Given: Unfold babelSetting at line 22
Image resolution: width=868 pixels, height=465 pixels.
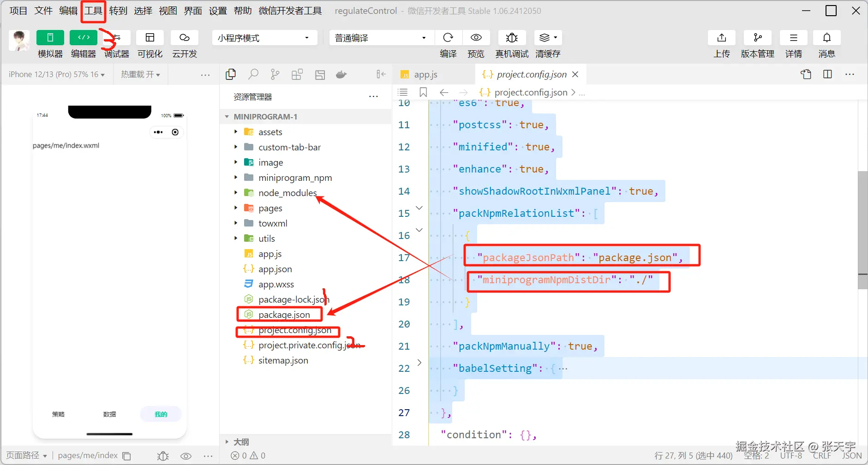Looking at the screenshot, I should tap(419, 363).
